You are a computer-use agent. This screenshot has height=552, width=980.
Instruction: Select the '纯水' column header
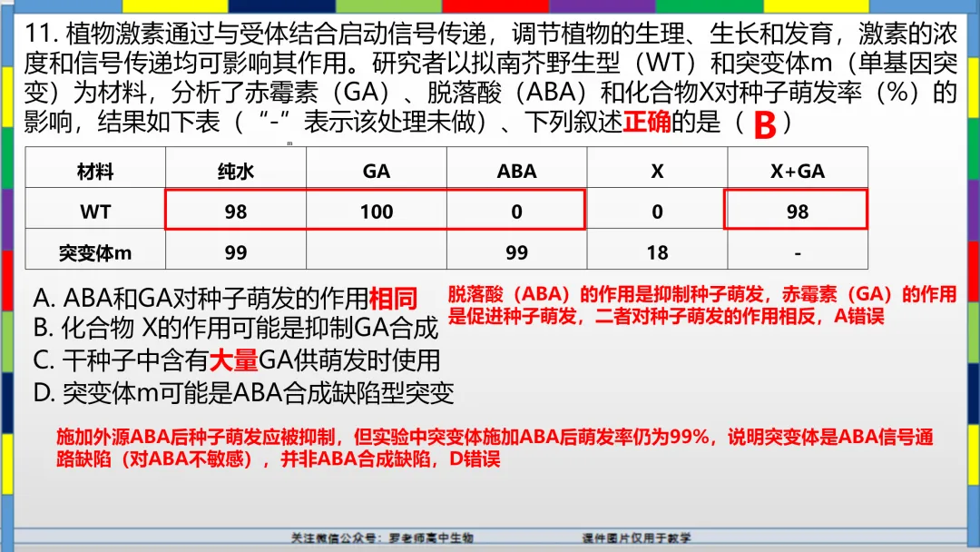pos(236,168)
